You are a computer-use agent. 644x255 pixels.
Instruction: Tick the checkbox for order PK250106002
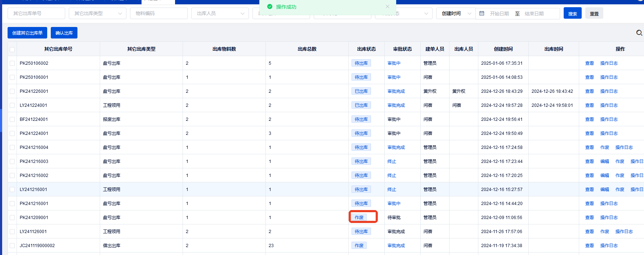coord(12,63)
